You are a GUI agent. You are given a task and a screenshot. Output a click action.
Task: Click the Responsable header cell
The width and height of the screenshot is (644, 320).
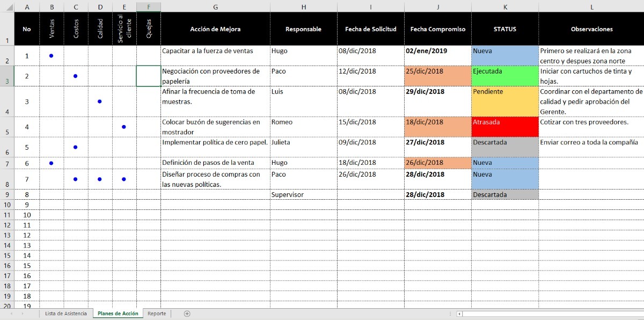tap(304, 29)
